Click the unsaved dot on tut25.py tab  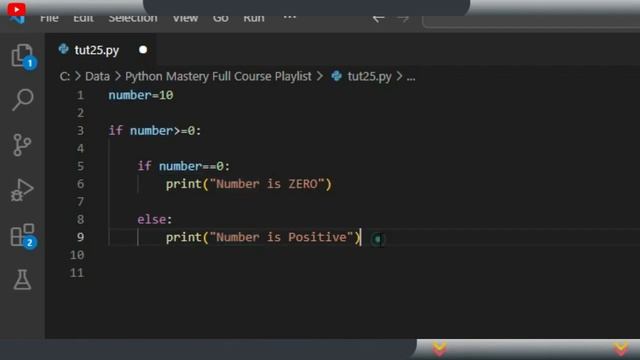(x=143, y=50)
